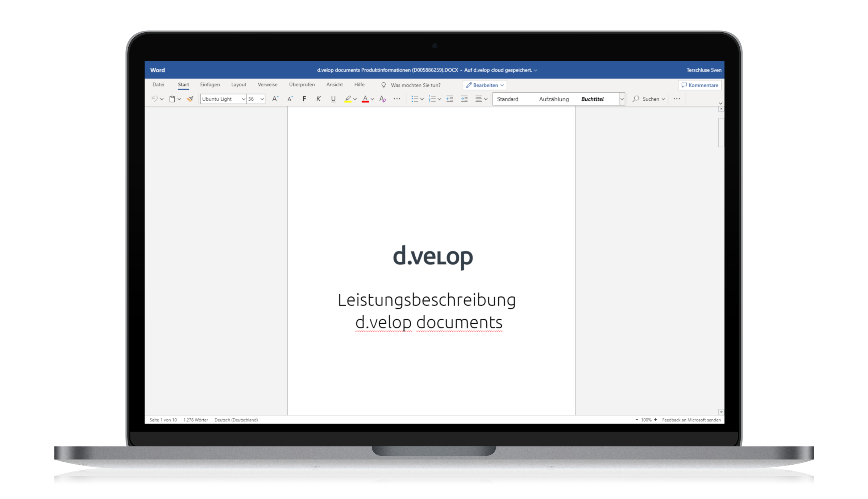Switch to the Überprüfen tab
Image resolution: width=868 pixels, height=499 pixels.
tap(302, 84)
